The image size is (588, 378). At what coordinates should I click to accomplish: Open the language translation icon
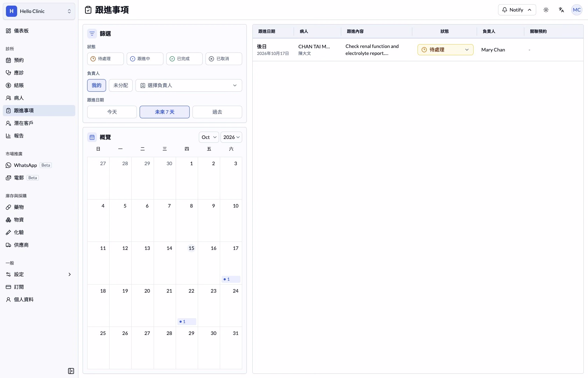(561, 10)
